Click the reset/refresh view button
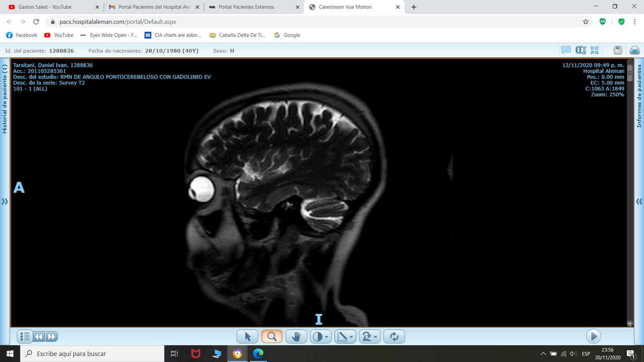The image size is (644, 362). click(x=394, y=336)
